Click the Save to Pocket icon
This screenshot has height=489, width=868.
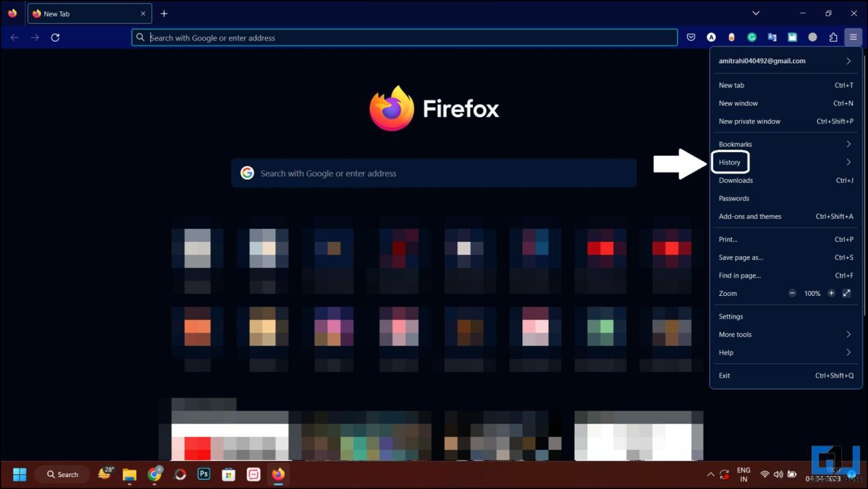pos(691,37)
